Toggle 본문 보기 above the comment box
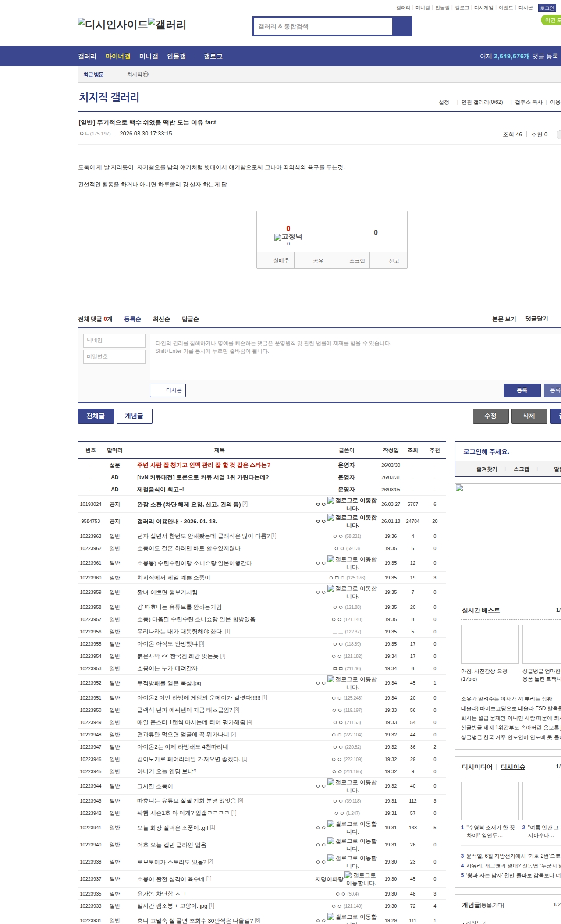The height and width of the screenshot is (924, 561). tap(504, 319)
